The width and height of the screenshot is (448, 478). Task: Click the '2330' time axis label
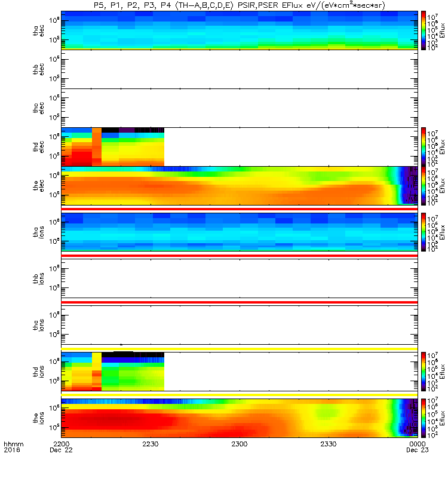[x=329, y=444]
